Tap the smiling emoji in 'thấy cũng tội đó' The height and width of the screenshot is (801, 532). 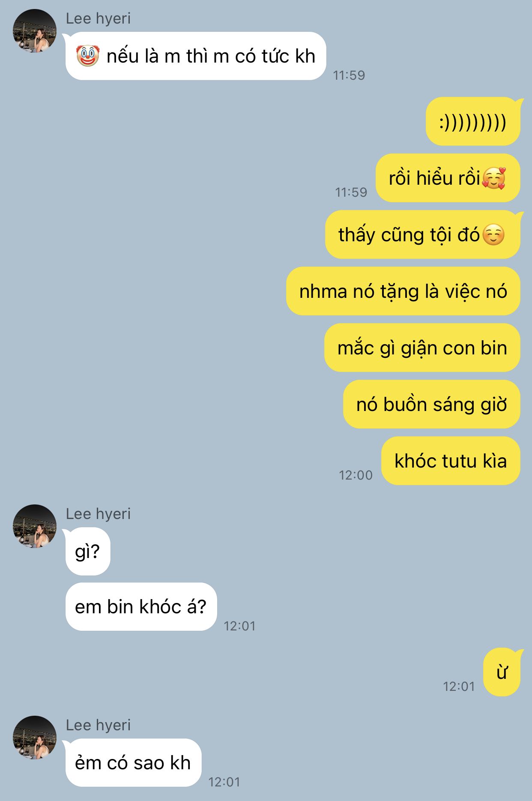[493, 234]
